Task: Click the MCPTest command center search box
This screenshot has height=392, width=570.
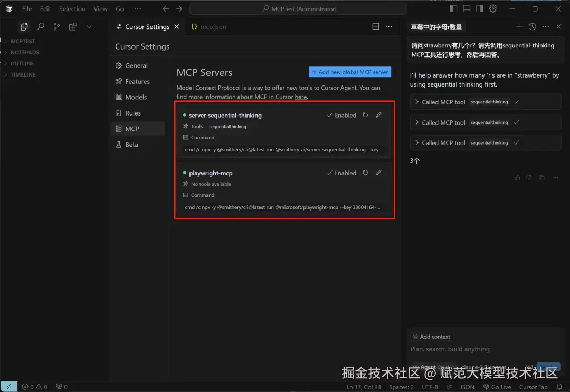Action: pyautogui.click(x=298, y=9)
